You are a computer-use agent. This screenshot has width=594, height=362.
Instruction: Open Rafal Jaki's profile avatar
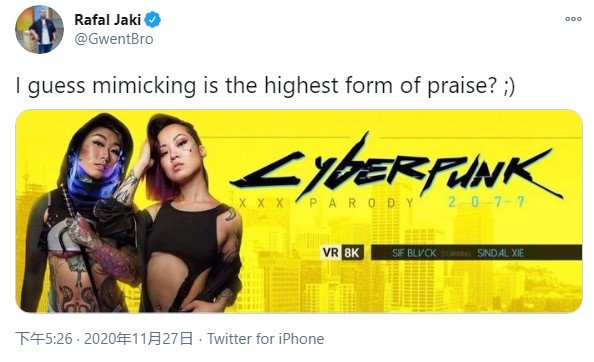pos(39,29)
